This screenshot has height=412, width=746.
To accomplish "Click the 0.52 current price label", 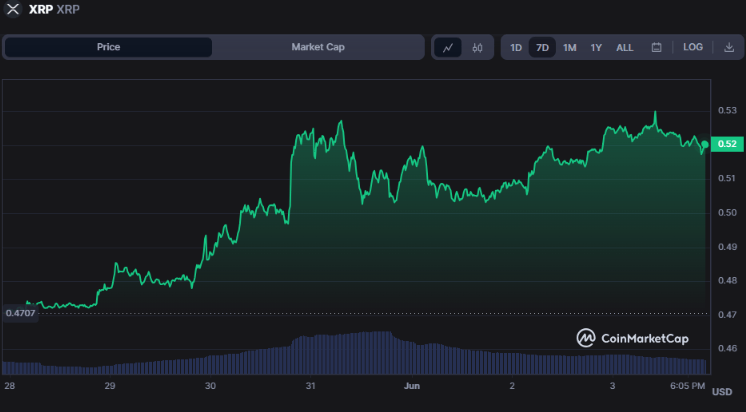I will 727,144.
